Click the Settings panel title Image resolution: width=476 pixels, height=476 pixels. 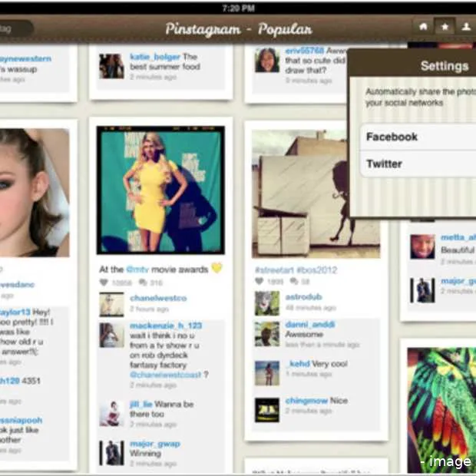click(445, 66)
